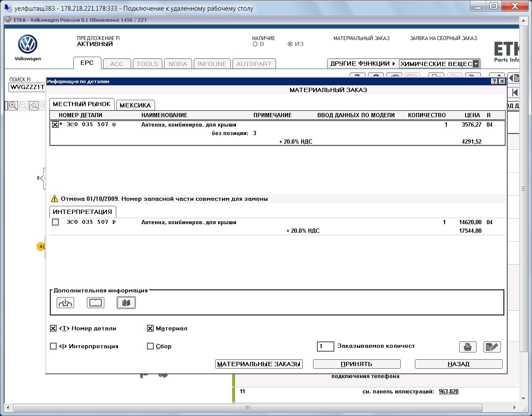This screenshot has height=416, width=532.
Task: Click price 3576,27 in first row
Action: click(x=472, y=125)
